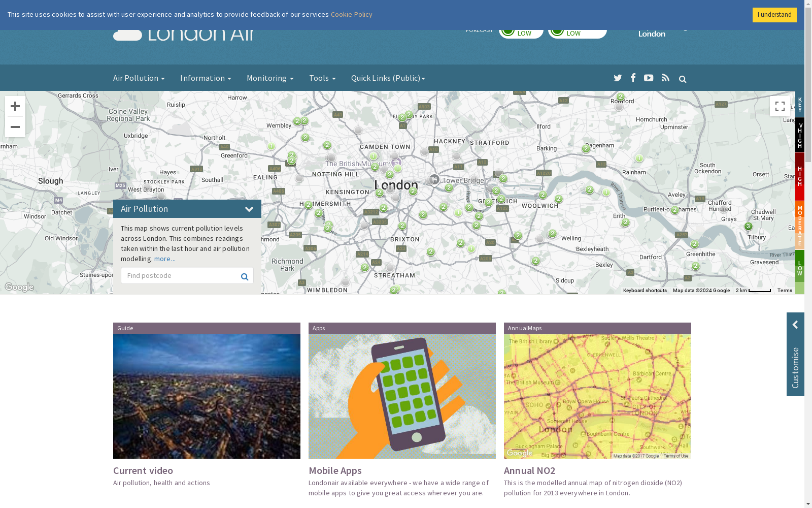The width and height of the screenshot is (812, 508).
Task: Click the marker near Erith
Action: pyautogui.click(x=625, y=222)
